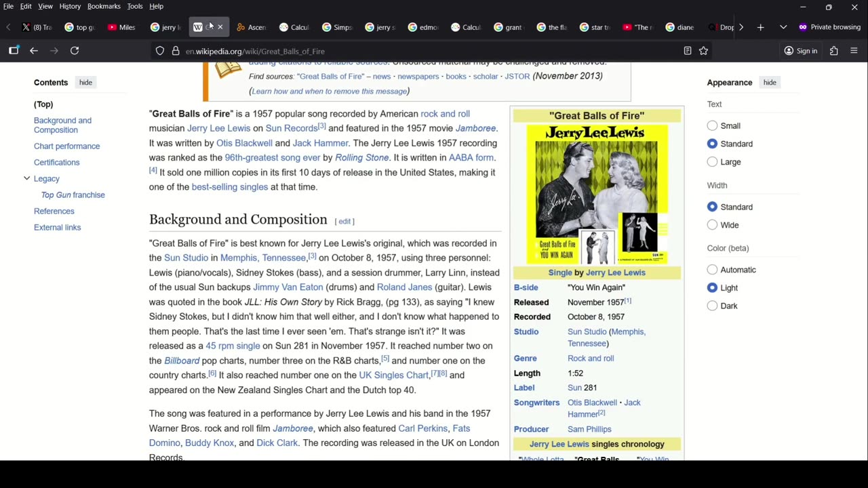Hide the Contents sidebar
The height and width of the screenshot is (488, 868).
(85, 83)
